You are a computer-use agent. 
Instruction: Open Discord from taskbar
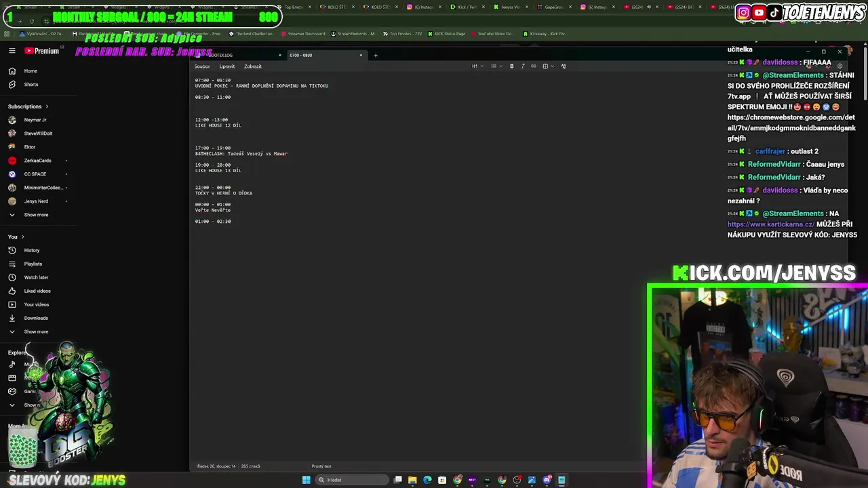point(547,480)
